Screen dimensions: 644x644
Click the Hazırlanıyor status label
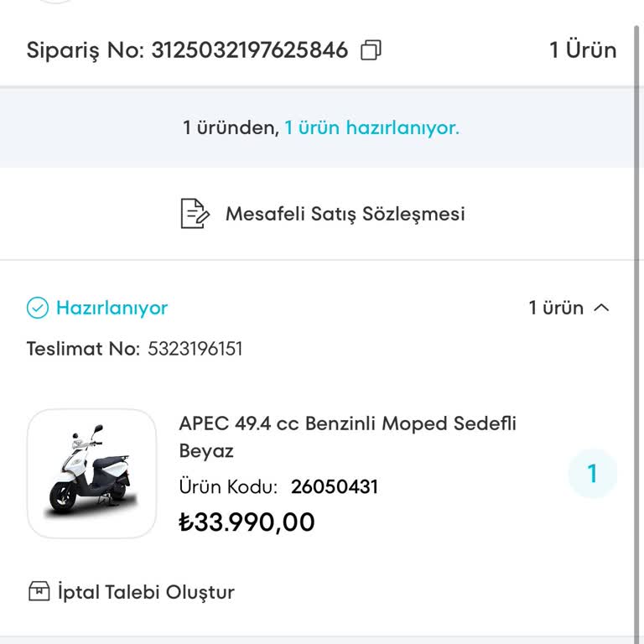[x=112, y=308]
